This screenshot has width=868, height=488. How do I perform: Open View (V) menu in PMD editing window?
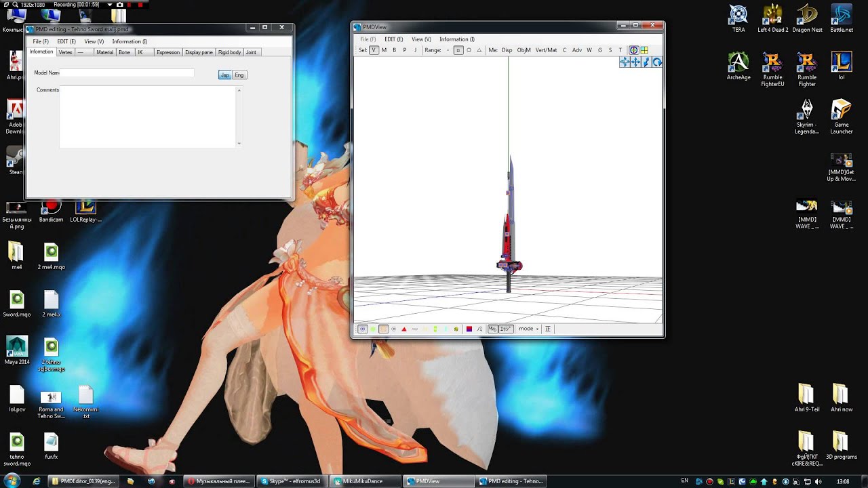[x=94, y=41]
